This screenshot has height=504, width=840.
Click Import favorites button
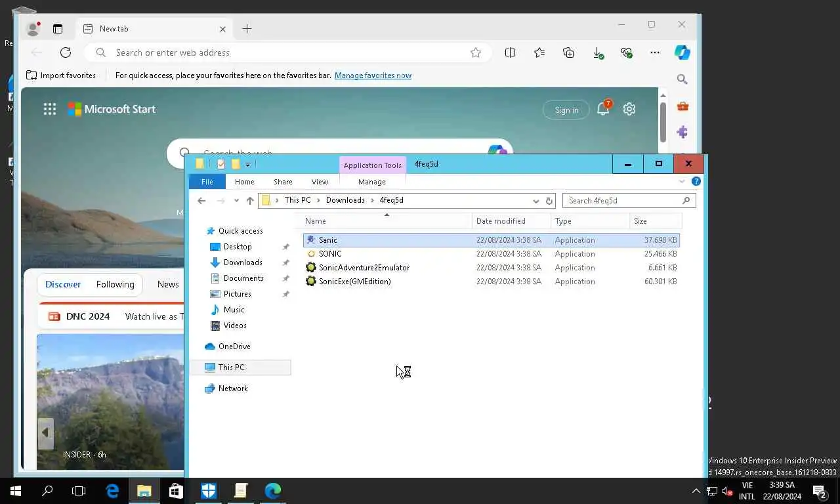[x=61, y=75]
